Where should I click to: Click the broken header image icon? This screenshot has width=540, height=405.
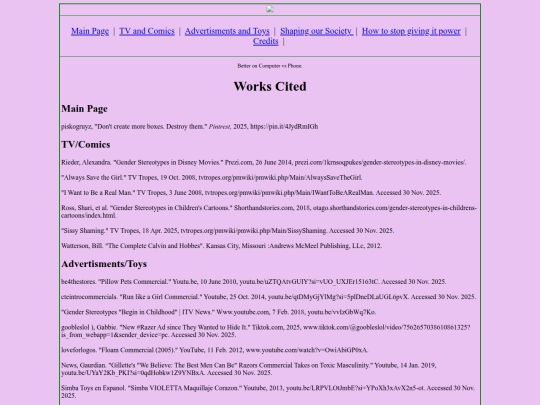click(270, 9)
